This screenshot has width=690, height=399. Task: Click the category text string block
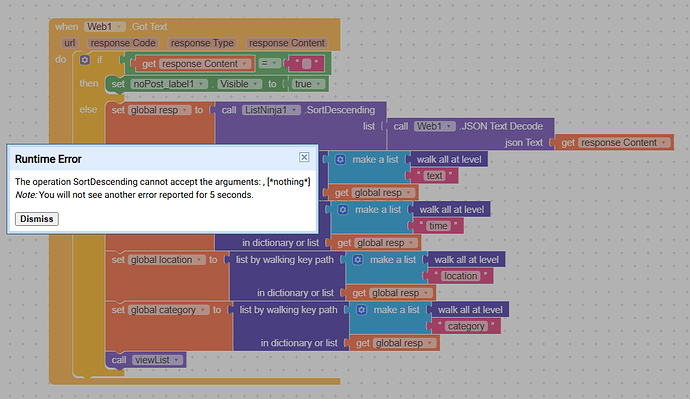point(466,326)
